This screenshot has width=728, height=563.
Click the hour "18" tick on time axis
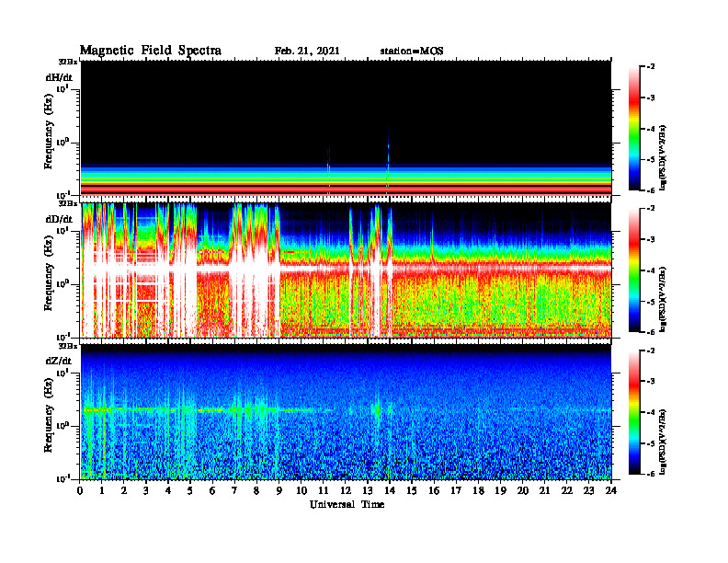tap(478, 491)
